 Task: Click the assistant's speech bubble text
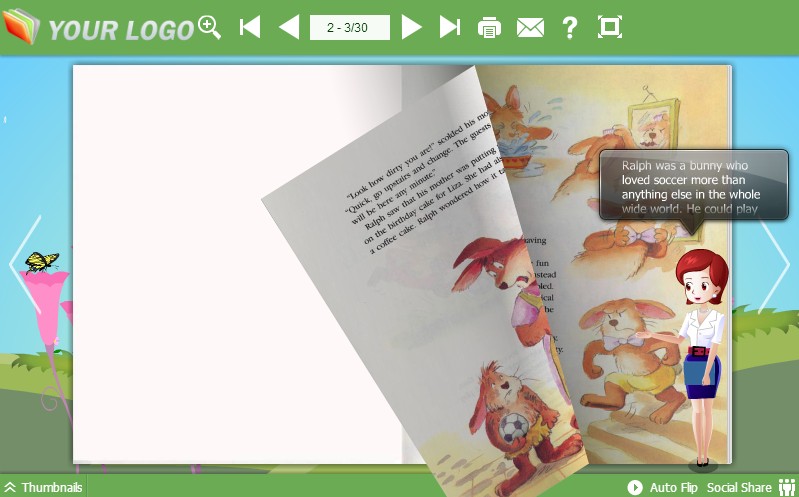[x=690, y=187]
